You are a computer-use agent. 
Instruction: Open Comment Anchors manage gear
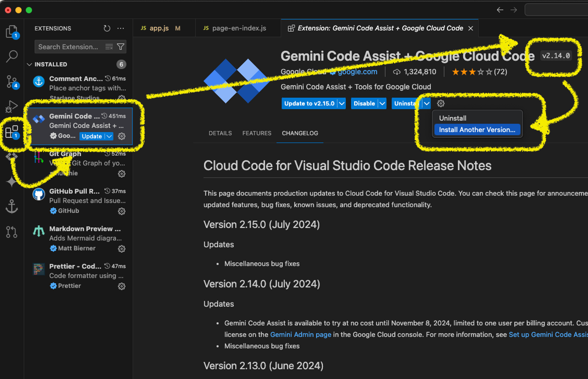pyautogui.click(x=122, y=98)
